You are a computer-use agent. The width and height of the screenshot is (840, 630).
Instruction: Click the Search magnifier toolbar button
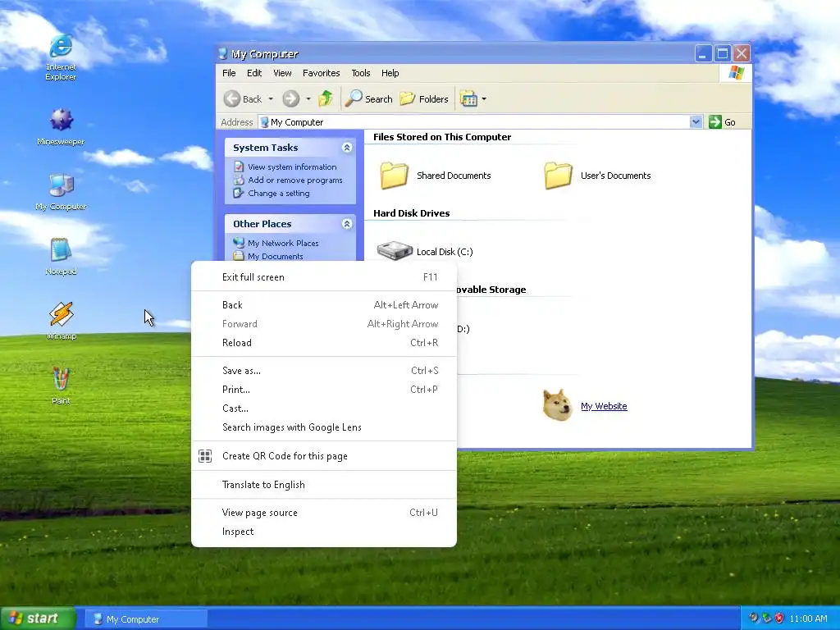point(368,98)
